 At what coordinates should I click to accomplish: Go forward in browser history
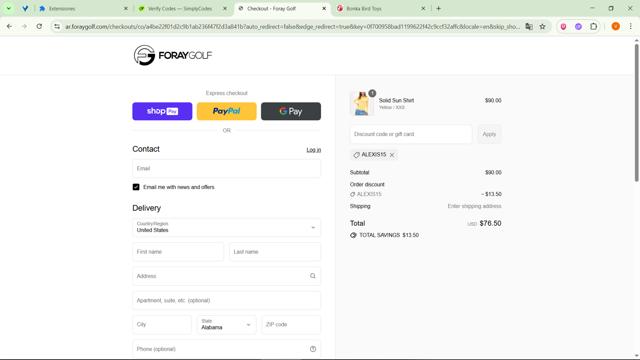24,27
